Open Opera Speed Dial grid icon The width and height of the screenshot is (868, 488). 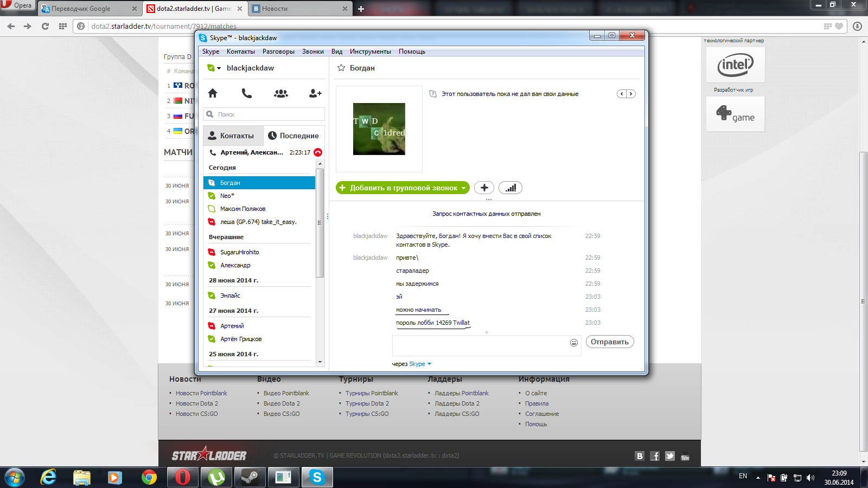point(63,26)
